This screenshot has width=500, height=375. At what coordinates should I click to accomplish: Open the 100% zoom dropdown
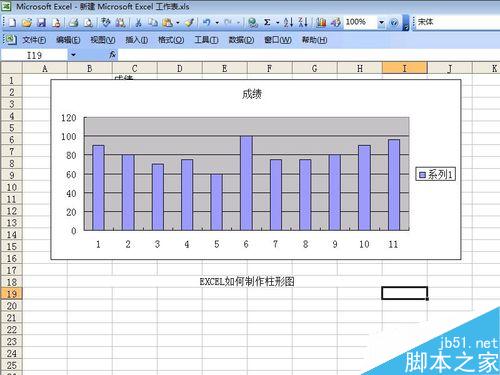pos(382,23)
